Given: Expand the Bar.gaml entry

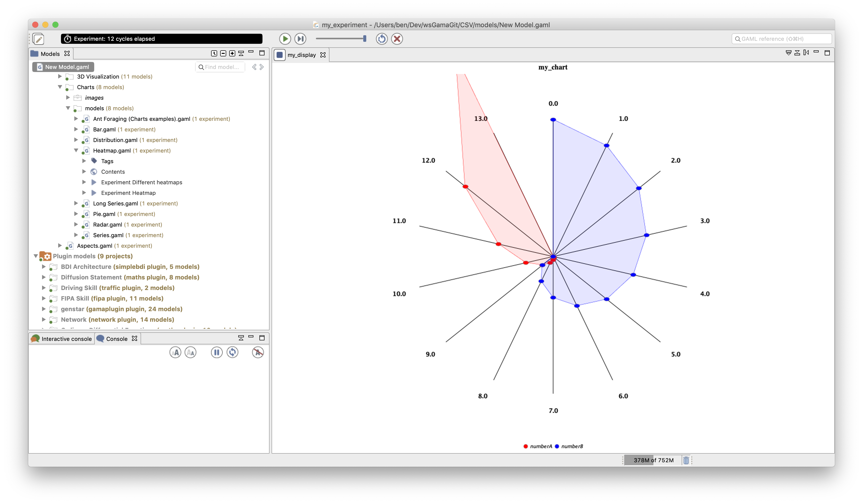Looking at the screenshot, I should pos(76,129).
